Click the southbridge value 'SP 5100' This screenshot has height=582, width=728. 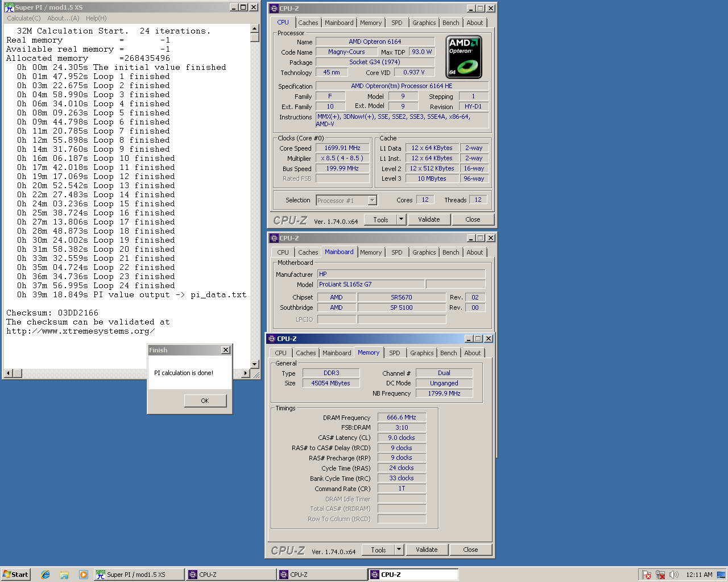click(402, 307)
